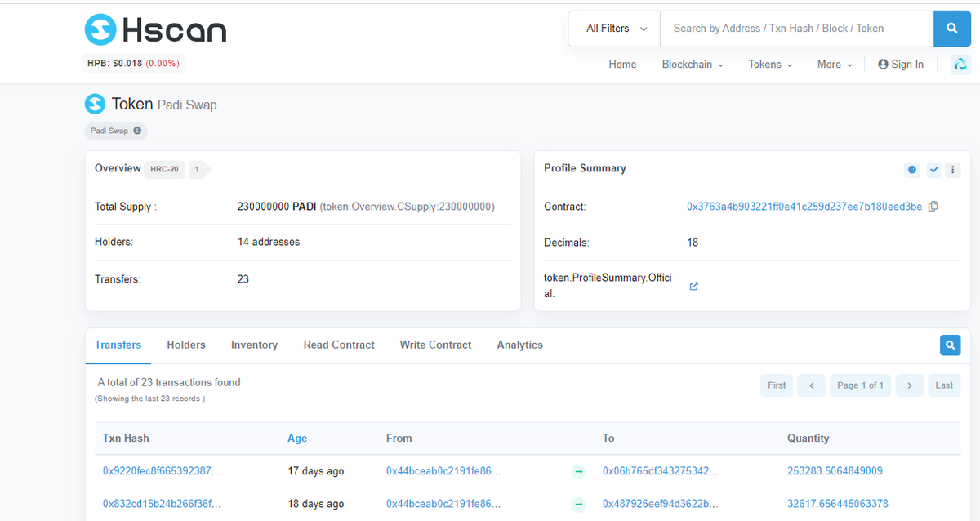The height and width of the screenshot is (521, 980).
Task: Click the Transfers count 23
Action: 243,279
